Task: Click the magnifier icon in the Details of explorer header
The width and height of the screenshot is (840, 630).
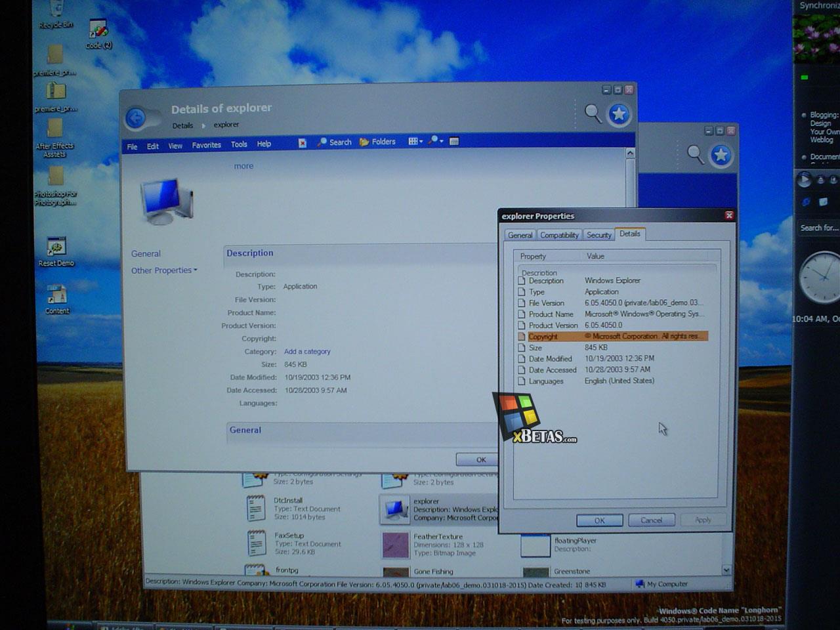Action: [593, 114]
